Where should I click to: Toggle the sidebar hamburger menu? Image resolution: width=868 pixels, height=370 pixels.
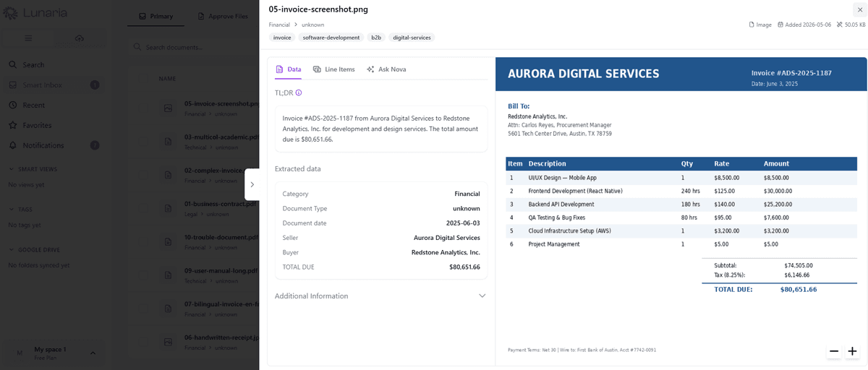(28, 38)
